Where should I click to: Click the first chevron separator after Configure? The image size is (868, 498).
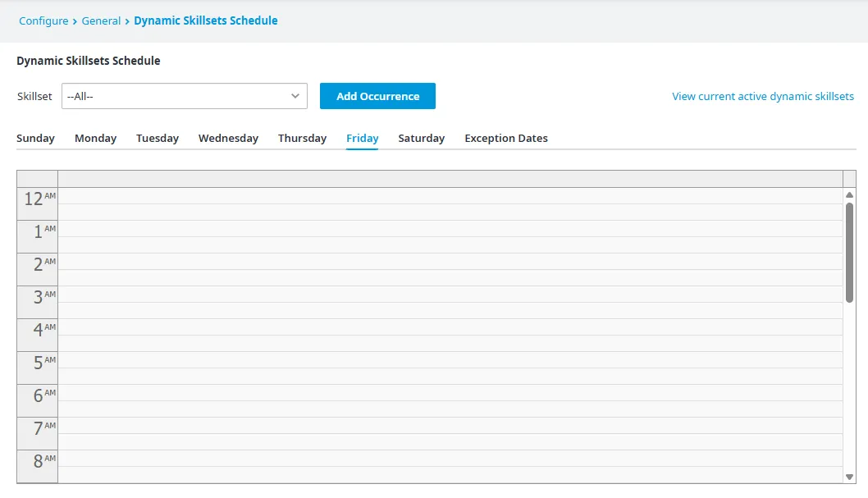pyautogui.click(x=75, y=21)
